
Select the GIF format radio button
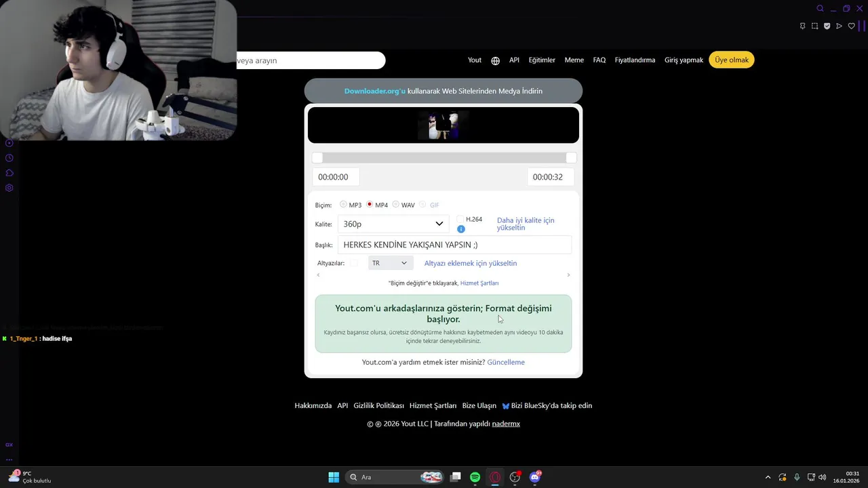[423, 204]
